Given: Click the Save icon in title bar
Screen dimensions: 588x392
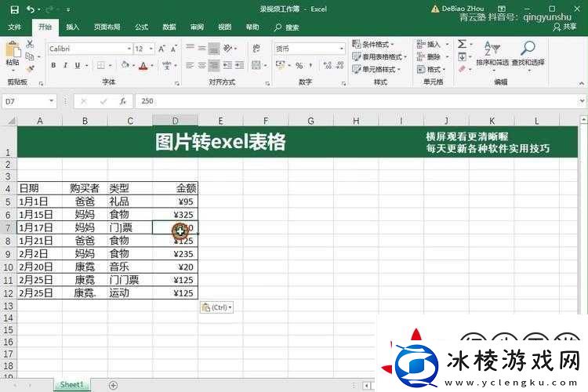Looking at the screenshot, I should (14, 9).
